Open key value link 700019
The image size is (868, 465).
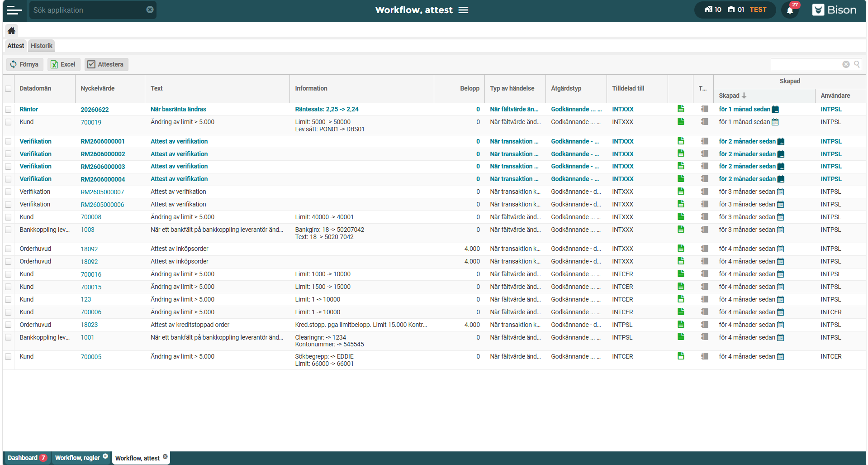click(x=91, y=122)
